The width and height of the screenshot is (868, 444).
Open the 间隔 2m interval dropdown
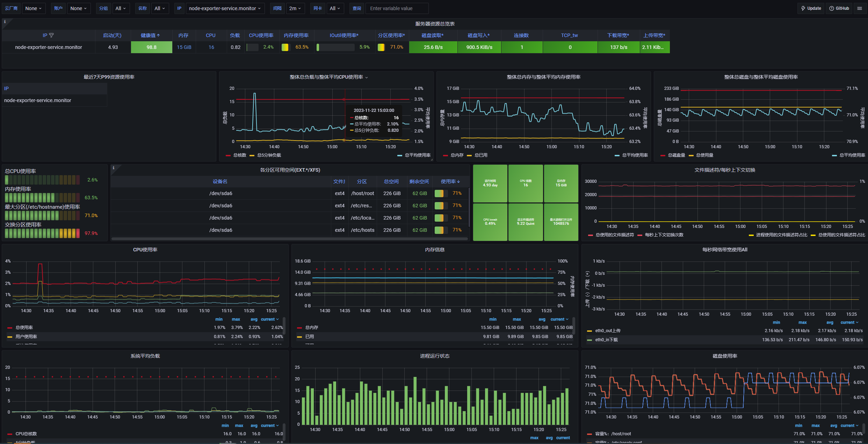pos(295,8)
